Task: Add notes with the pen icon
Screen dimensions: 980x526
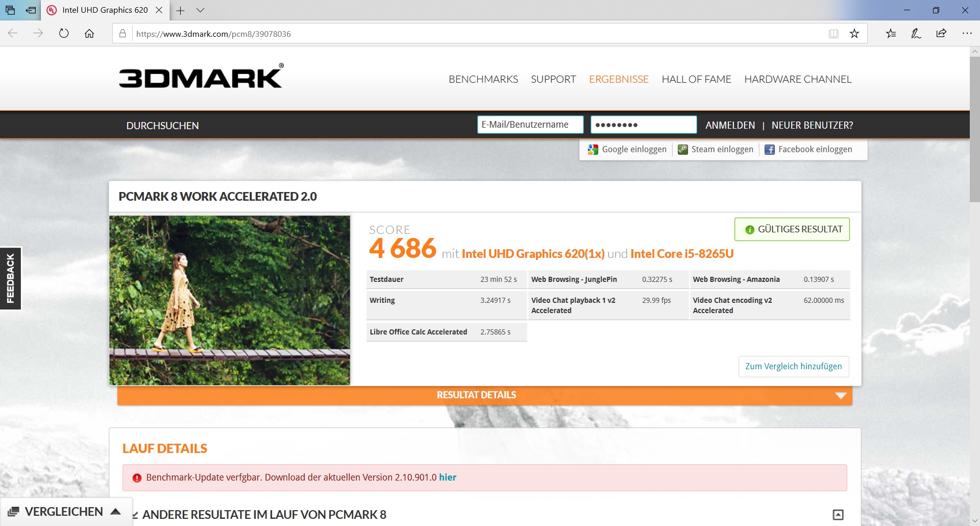Action: 916,34
